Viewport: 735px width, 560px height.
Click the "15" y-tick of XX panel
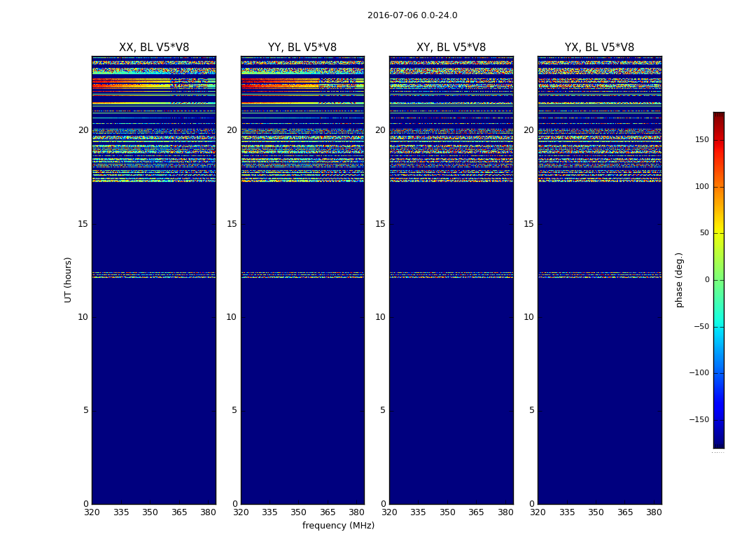pyautogui.click(x=83, y=224)
